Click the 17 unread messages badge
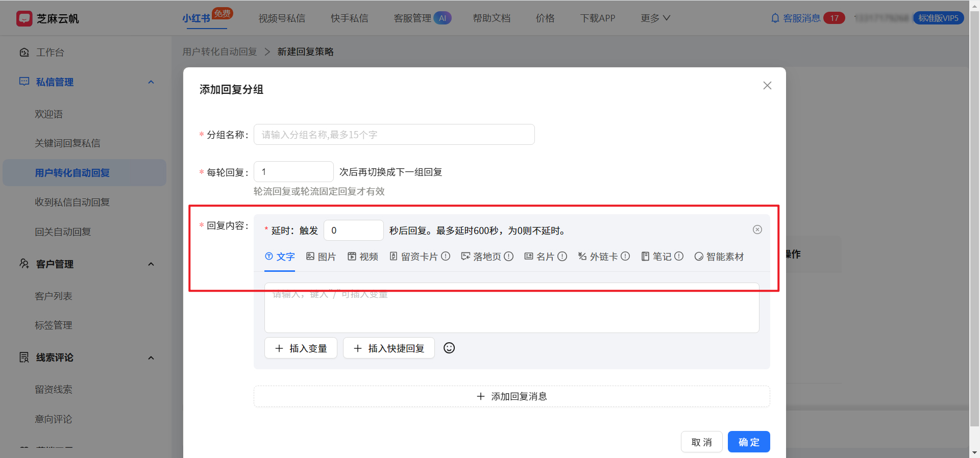This screenshot has width=980, height=458. 834,18
